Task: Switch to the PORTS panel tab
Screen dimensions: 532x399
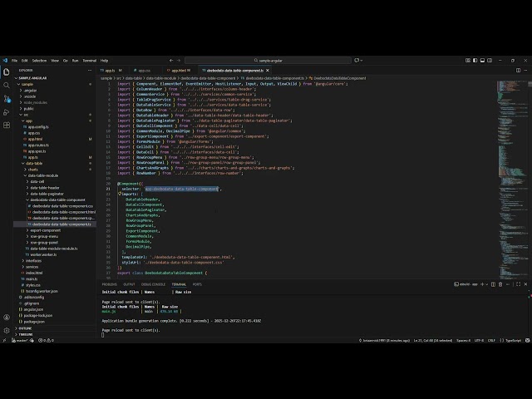Action: point(197,284)
